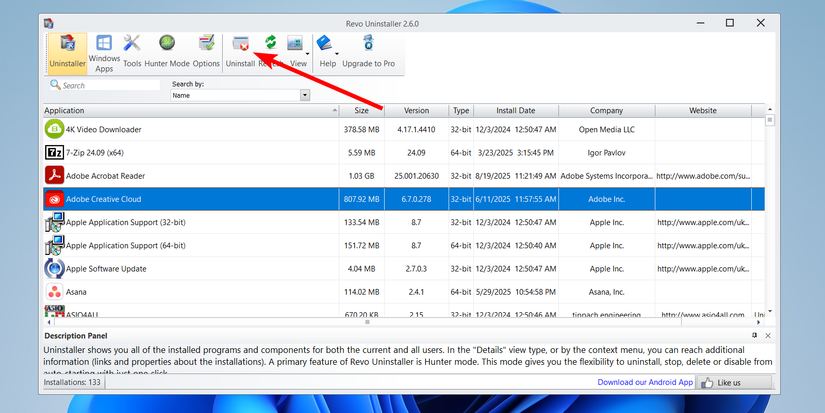Click the search magnifier icon
The height and width of the screenshot is (413, 825).
pyautogui.click(x=55, y=85)
